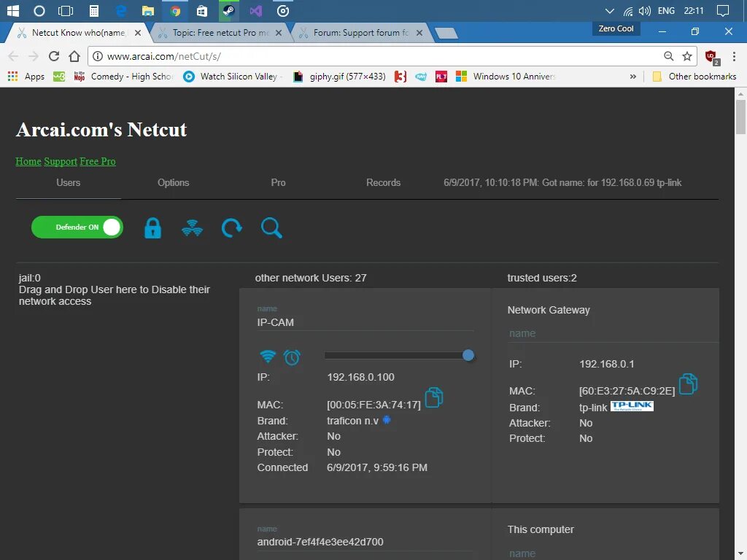Follow the Home link

pos(28,161)
